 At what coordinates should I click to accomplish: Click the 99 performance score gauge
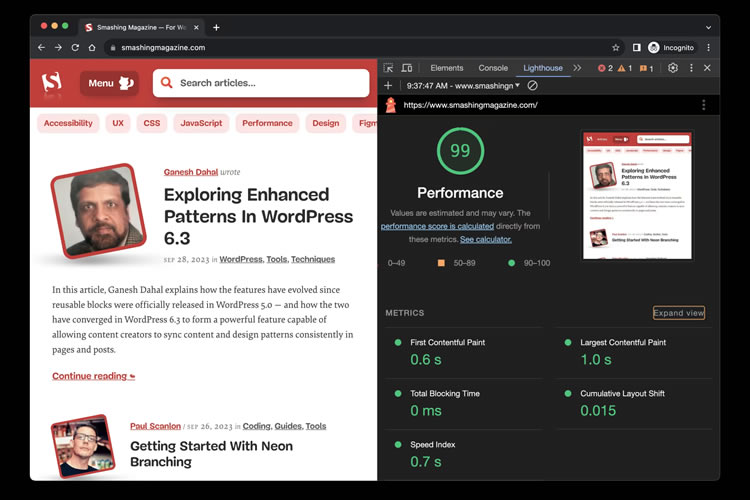tap(460, 150)
